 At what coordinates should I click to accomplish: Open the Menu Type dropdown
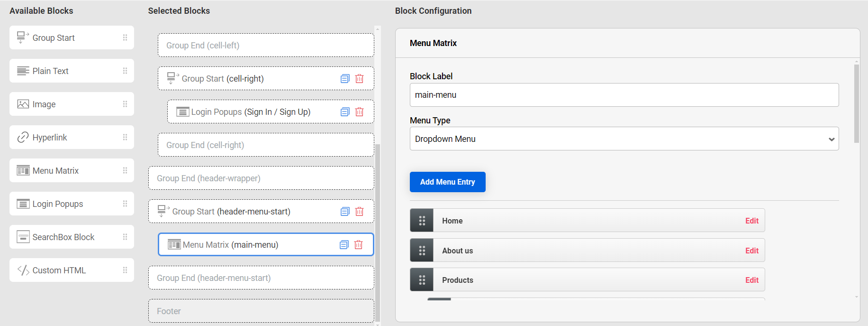624,139
